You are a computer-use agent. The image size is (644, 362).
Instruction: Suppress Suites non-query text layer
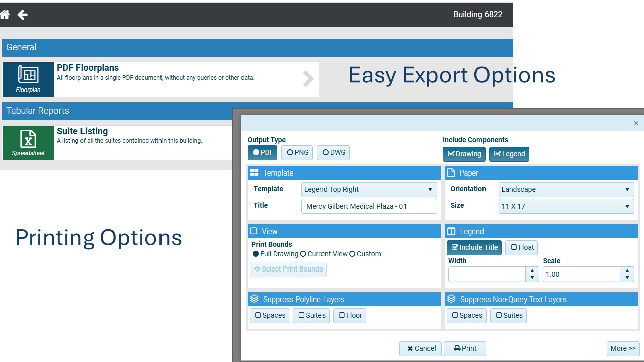point(508,316)
